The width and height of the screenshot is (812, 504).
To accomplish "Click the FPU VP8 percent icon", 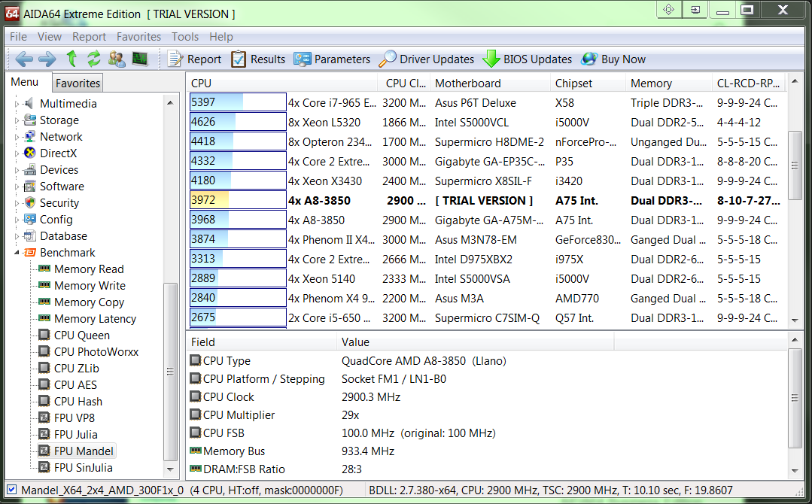I will (44, 417).
